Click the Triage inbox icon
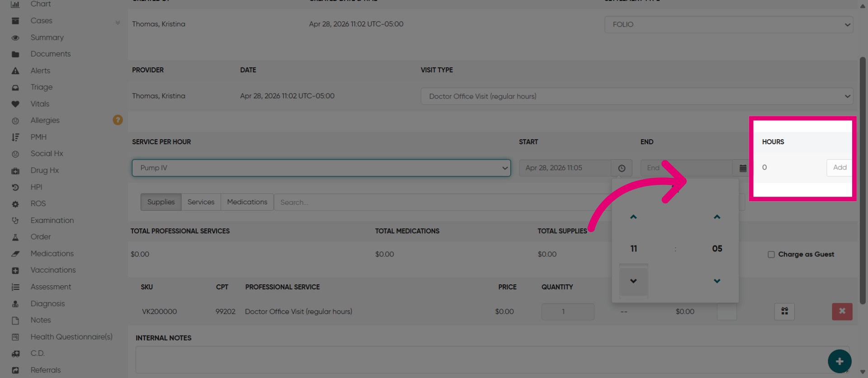The width and height of the screenshot is (868, 378). 15,87
